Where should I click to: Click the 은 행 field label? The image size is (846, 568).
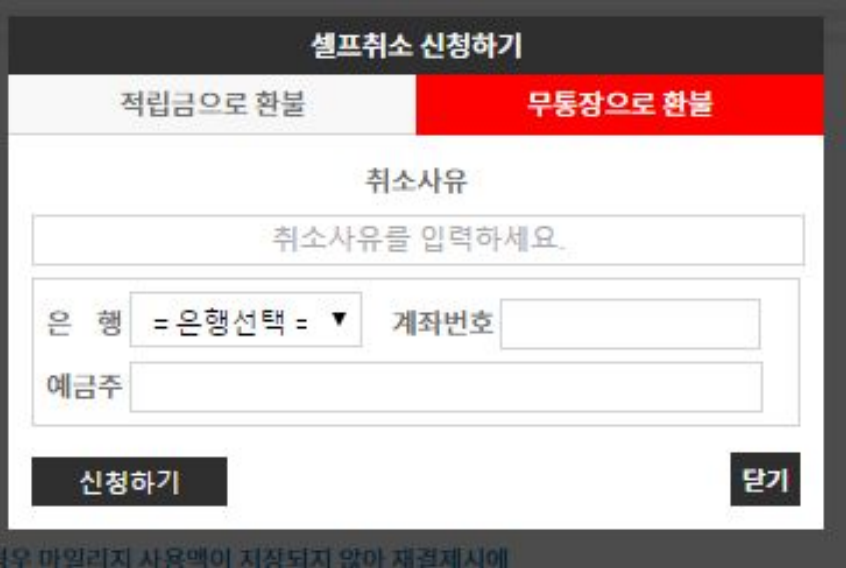tap(85, 323)
